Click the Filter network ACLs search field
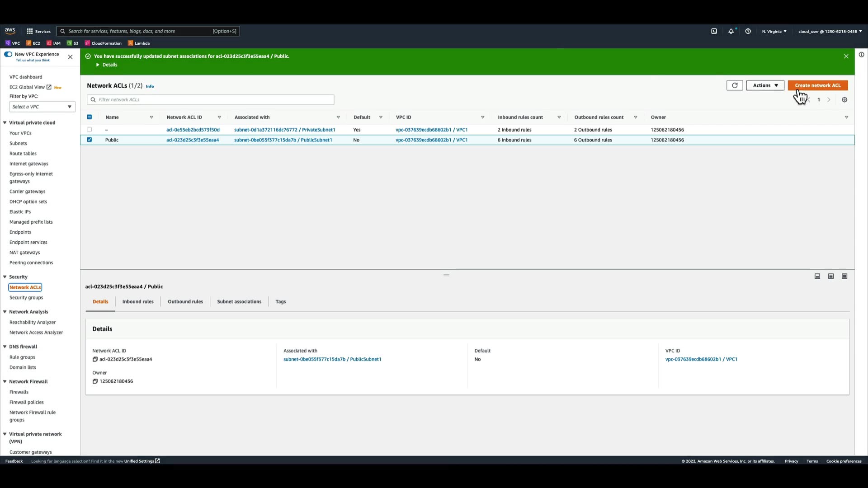Screen dimensions: 868x488 210,99
